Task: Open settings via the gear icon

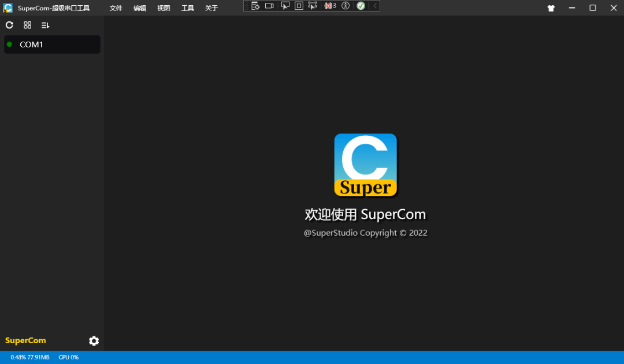Action: 94,341
